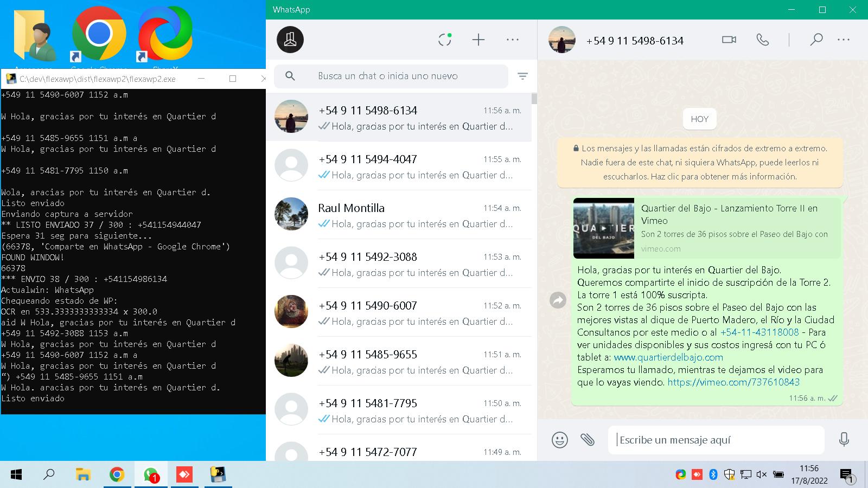
Task: Start a voice call with the contact
Action: tap(763, 40)
